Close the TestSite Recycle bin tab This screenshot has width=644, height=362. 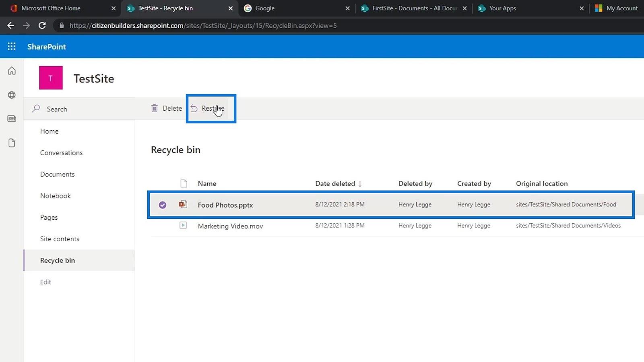(231, 8)
